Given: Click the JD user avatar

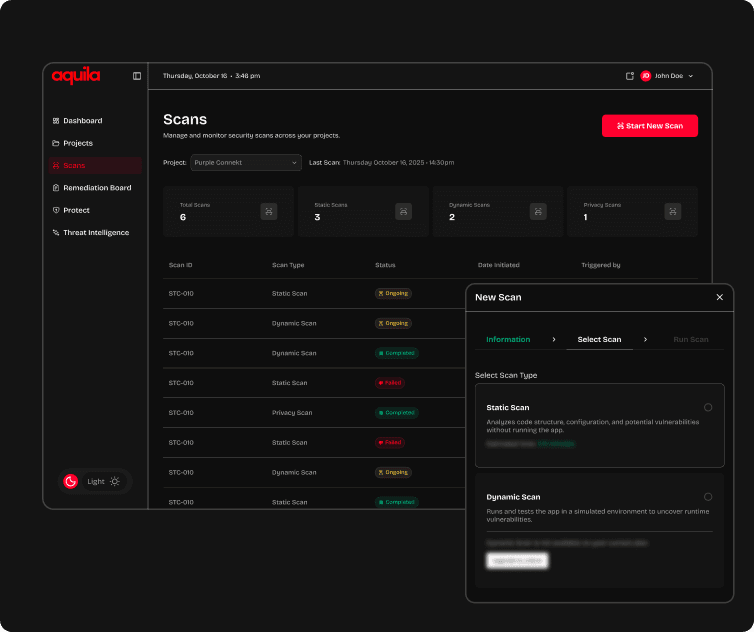Looking at the screenshot, I should click(x=646, y=76).
